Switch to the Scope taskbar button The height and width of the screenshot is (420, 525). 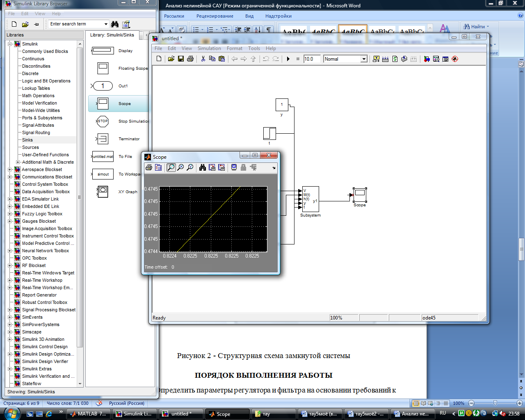pyautogui.click(x=227, y=414)
